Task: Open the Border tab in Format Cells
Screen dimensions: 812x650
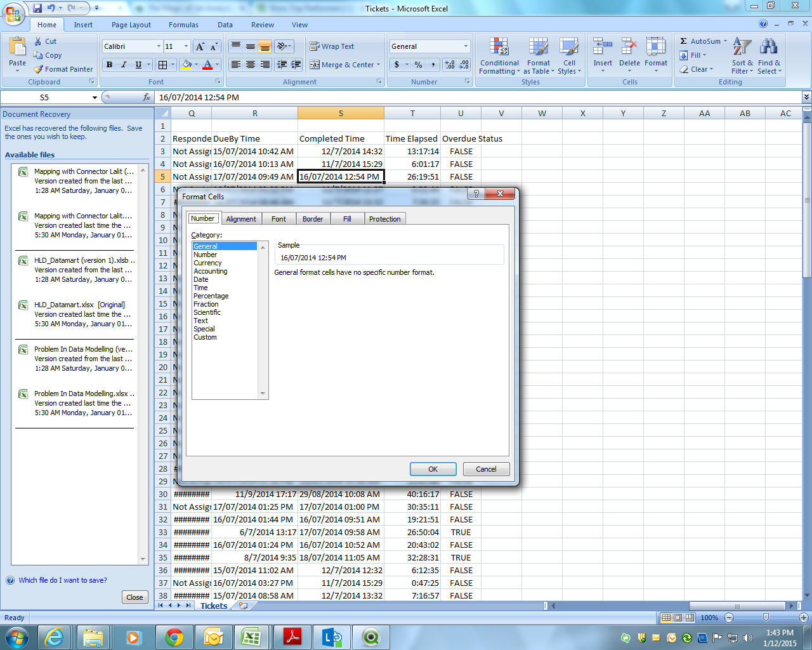Action: click(313, 219)
